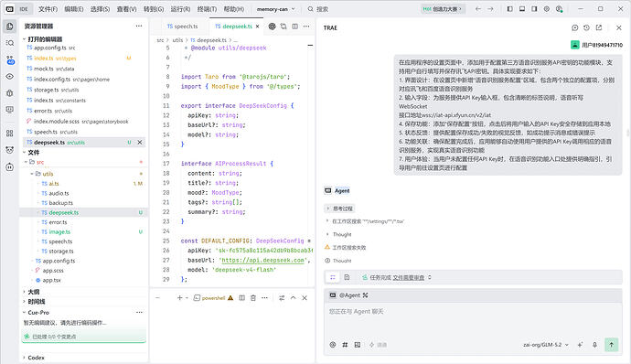
Task: Open Source Control icon with 40 badge
Action: pyautogui.click(x=10, y=60)
